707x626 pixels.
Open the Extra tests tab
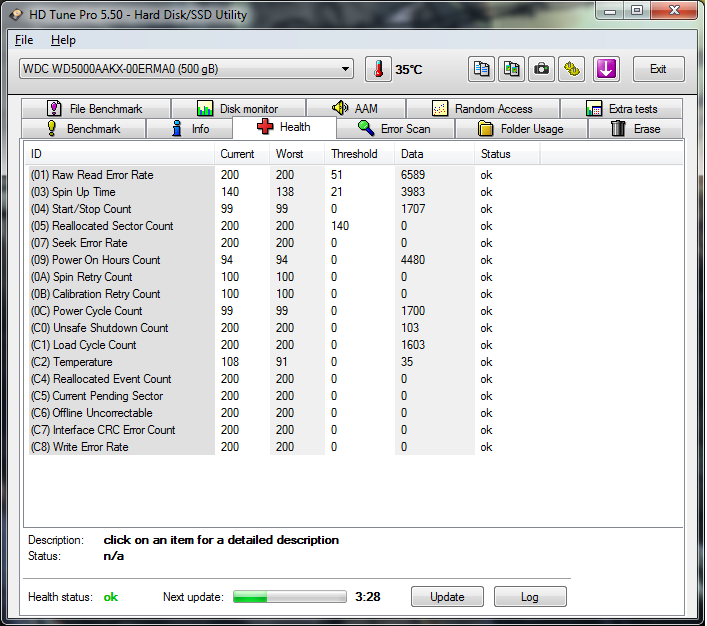621,109
